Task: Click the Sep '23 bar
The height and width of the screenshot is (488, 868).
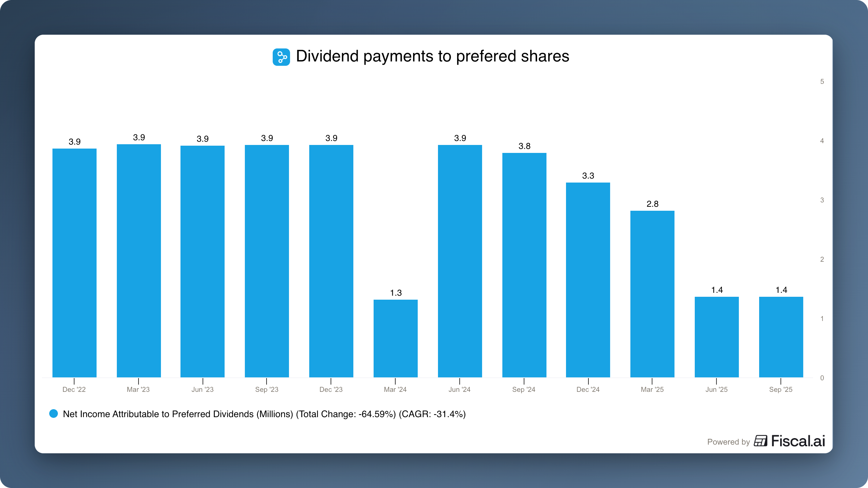Action: point(267,261)
